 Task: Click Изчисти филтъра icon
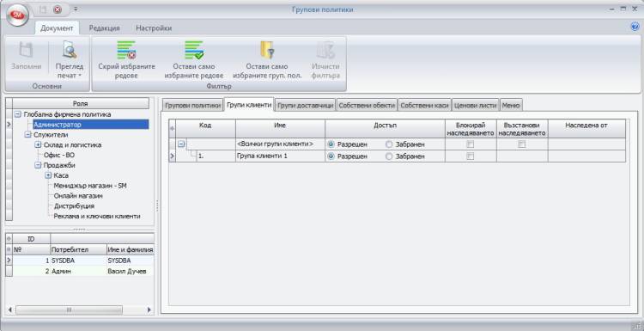[x=325, y=50]
